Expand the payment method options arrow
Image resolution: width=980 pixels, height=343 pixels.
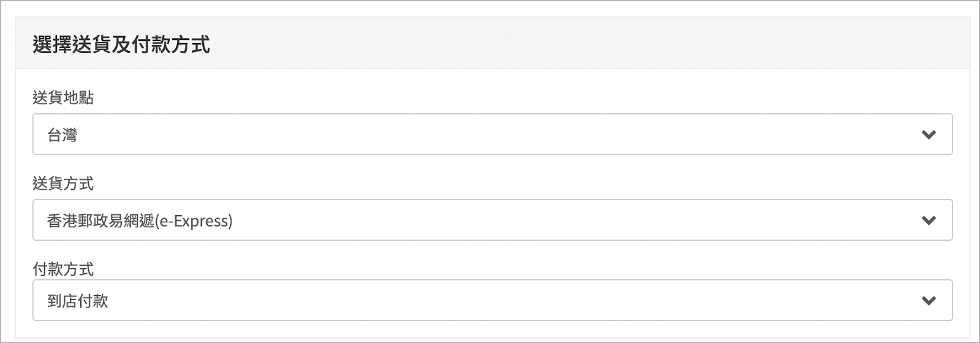click(x=929, y=300)
